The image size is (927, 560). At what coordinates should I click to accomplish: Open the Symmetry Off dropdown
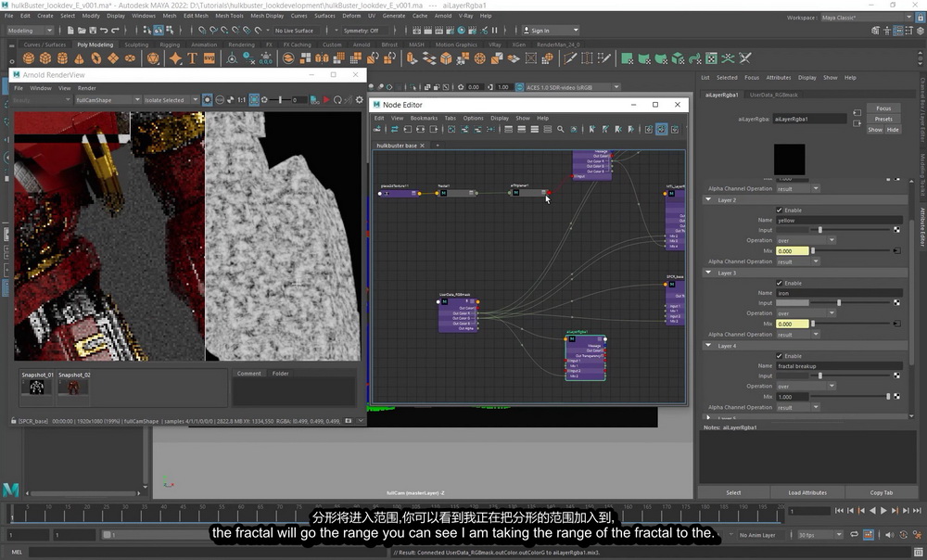pos(365,31)
